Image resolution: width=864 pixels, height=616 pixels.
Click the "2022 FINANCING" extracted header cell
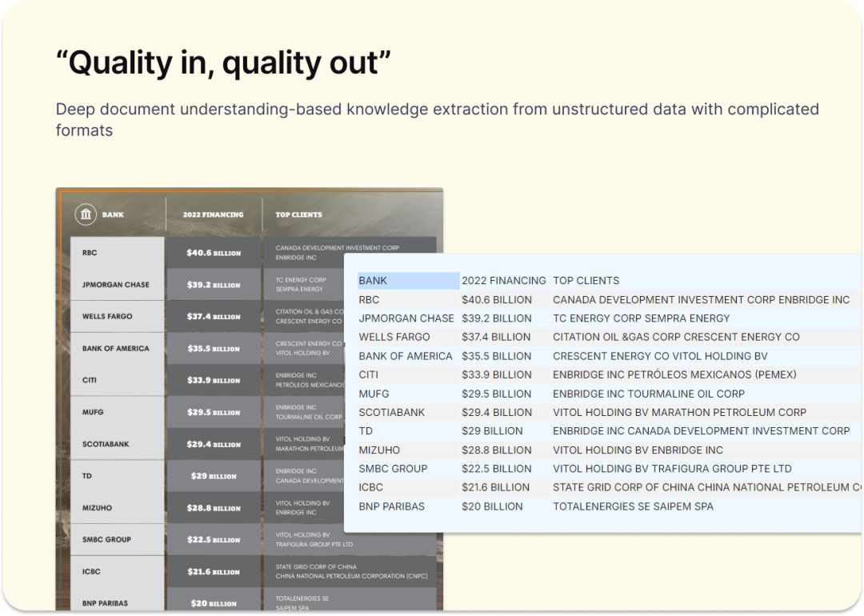click(504, 281)
